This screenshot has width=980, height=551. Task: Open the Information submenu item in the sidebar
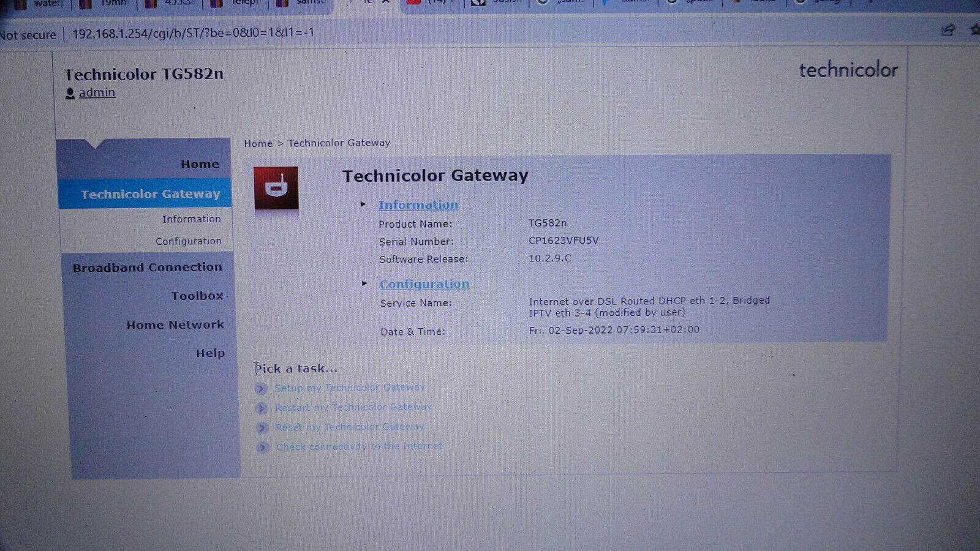191,219
